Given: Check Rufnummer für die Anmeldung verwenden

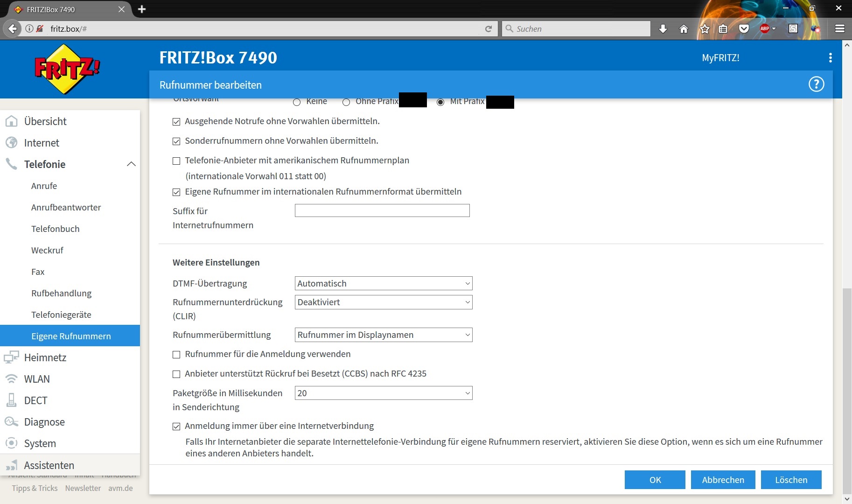Looking at the screenshot, I should (x=176, y=355).
